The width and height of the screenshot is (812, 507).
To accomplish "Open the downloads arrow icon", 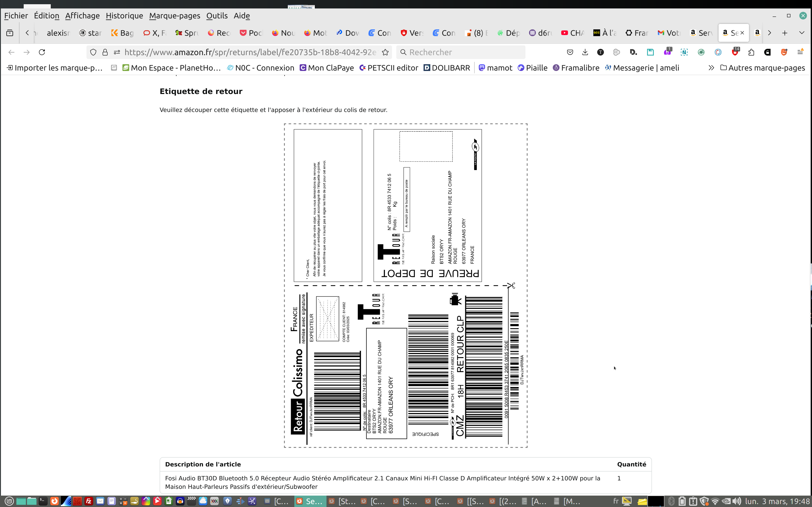I will pyautogui.click(x=585, y=52).
